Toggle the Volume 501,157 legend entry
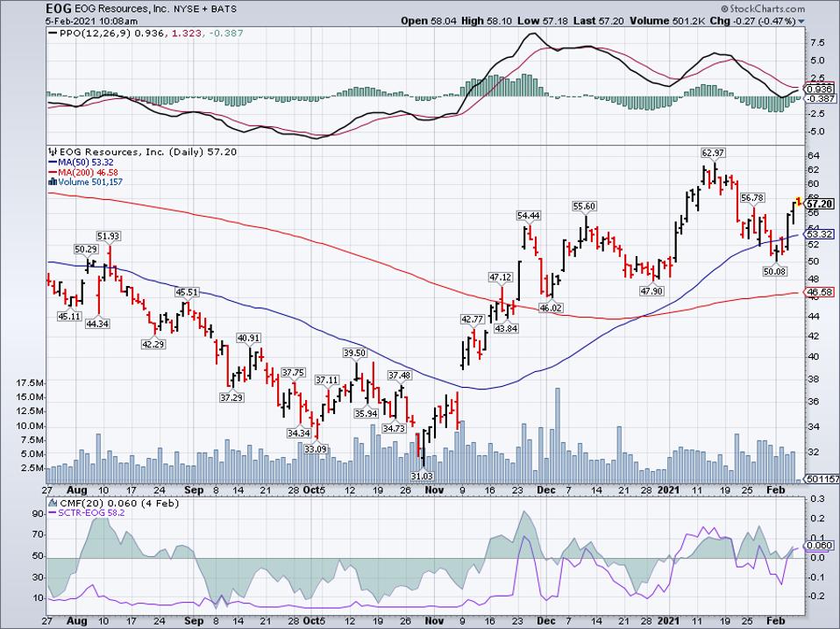 pos(89,181)
